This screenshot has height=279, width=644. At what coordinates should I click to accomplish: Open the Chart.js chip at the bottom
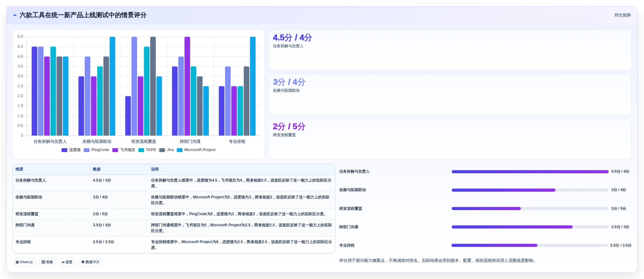(24, 262)
